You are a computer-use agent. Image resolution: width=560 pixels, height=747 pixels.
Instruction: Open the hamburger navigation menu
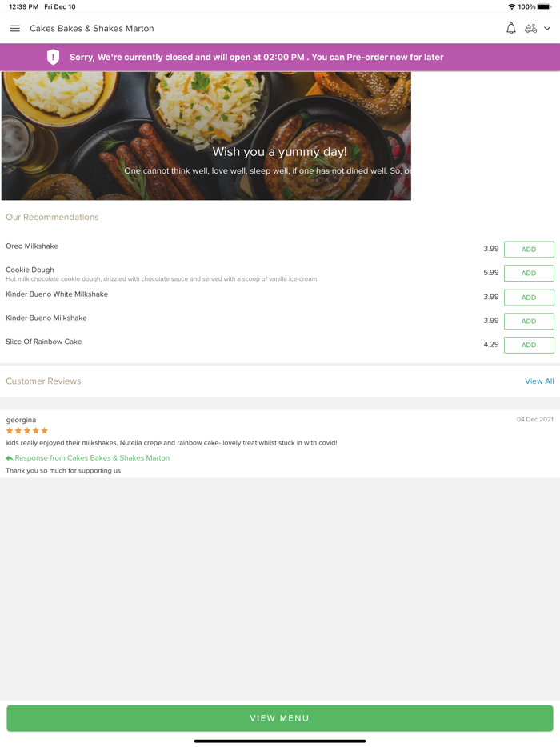point(14,28)
